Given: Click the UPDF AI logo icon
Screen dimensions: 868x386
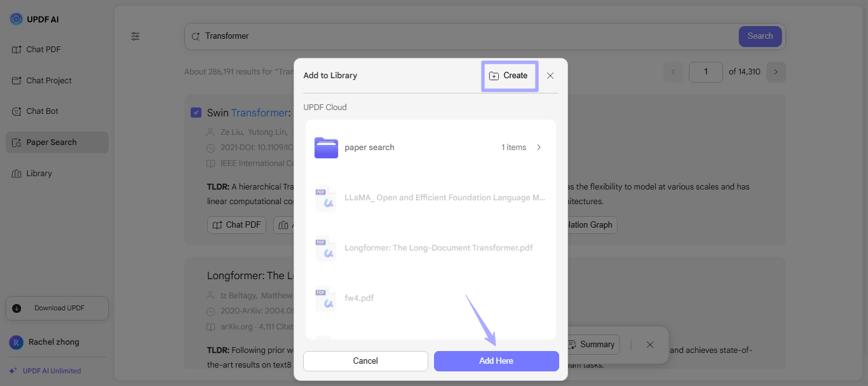Looking at the screenshot, I should tap(16, 19).
